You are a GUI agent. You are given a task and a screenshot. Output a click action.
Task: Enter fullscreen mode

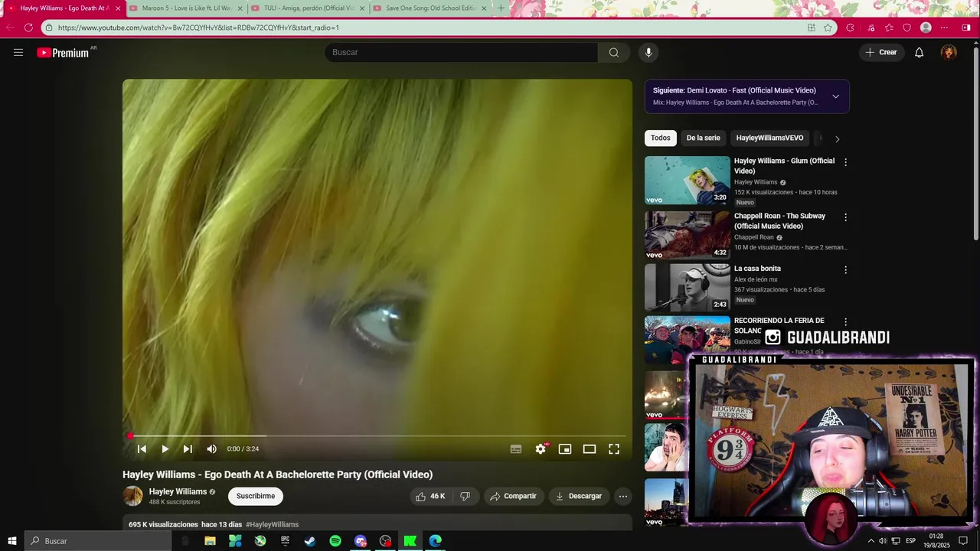pyautogui.click(x=614, y=449)
